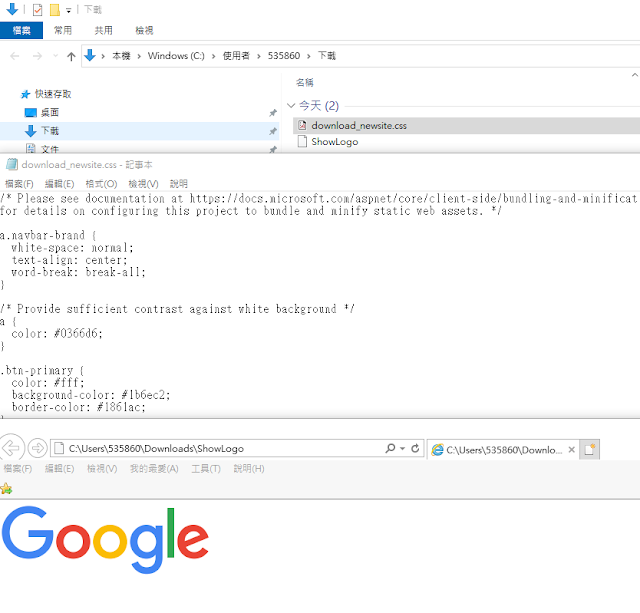Click 535860 in the address breadcrumb
640x613 pixels.
click(284, 56)
